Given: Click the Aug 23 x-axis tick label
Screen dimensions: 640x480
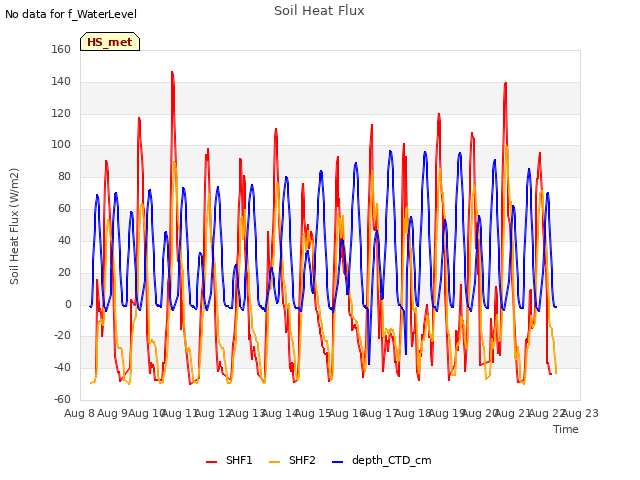Looking at the screenshot, I should (x=580, y=413).
